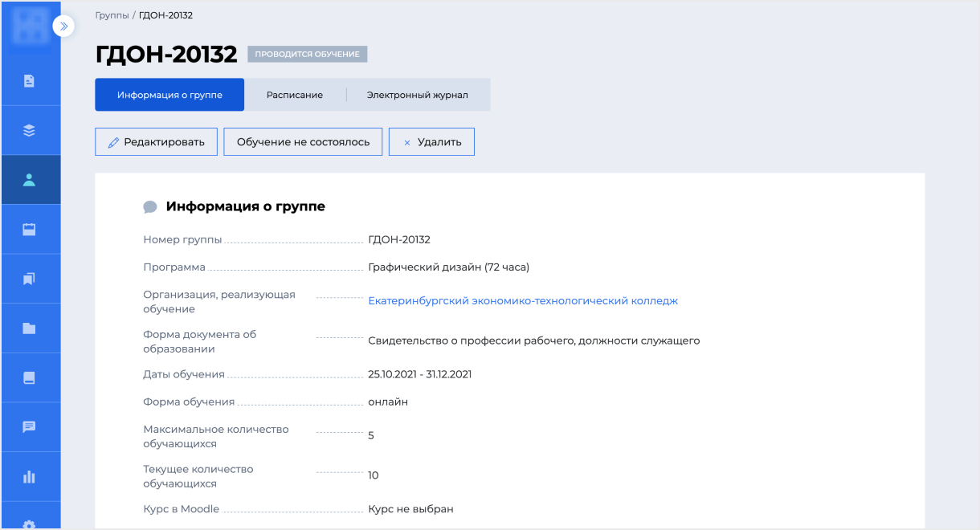Image resolution: width=980 pixels, height=530 pixels.
Task: Select the highlighted person sidebar icon
Action: 30,180
